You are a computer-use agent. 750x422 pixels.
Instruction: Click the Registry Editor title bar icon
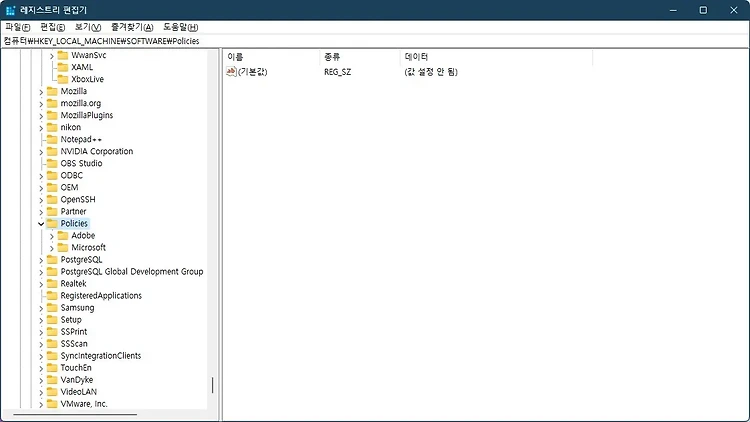[11, 10]
